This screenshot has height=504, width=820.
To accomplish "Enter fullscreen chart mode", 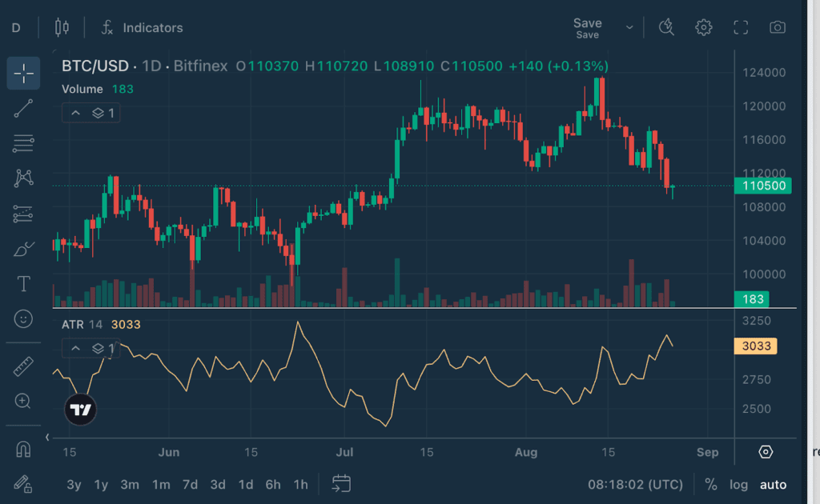I will [741, 27].
